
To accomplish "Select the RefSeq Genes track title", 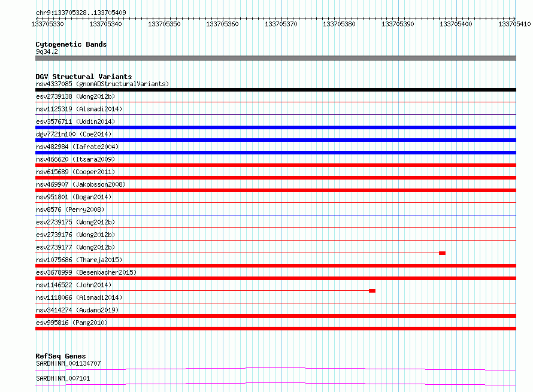I will [x=60, y=356].
